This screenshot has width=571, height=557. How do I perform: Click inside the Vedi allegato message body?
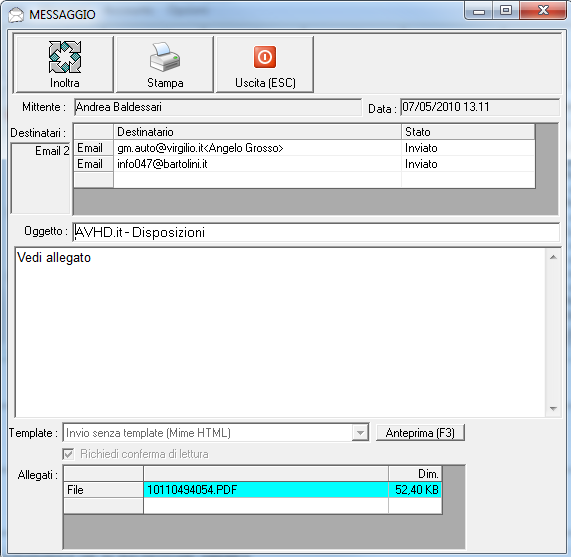coord(280,332)
